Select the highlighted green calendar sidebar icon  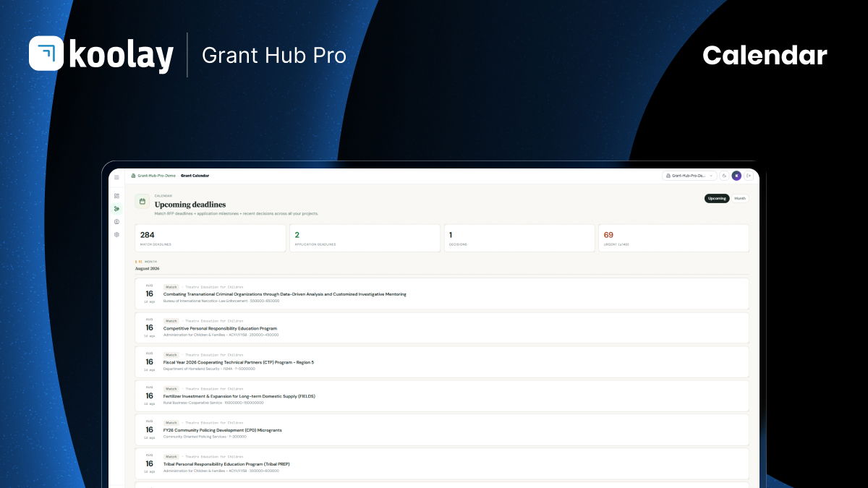click(x=116, y=209)
